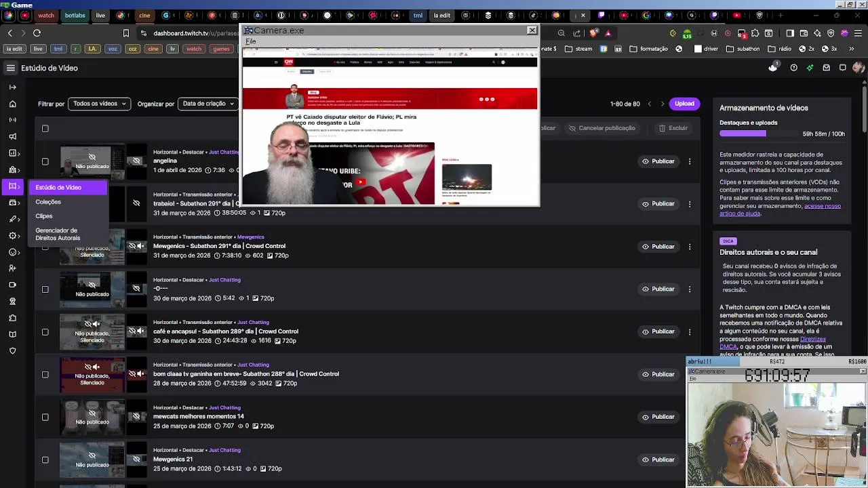This screenshot has width=868, height=488.
Task: Open the notifications inbox icon in dashboard header
Action: click(x=826, y=68)
